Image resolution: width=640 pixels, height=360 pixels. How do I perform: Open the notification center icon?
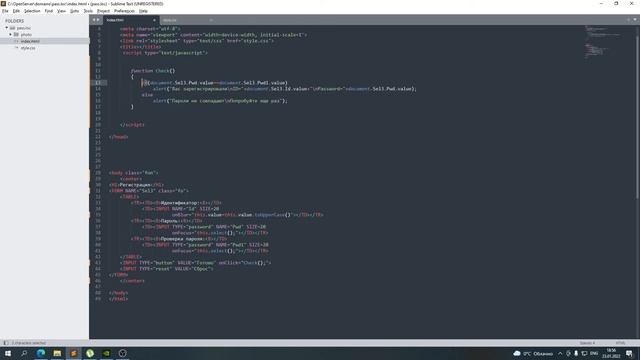[x=629, y=353]
